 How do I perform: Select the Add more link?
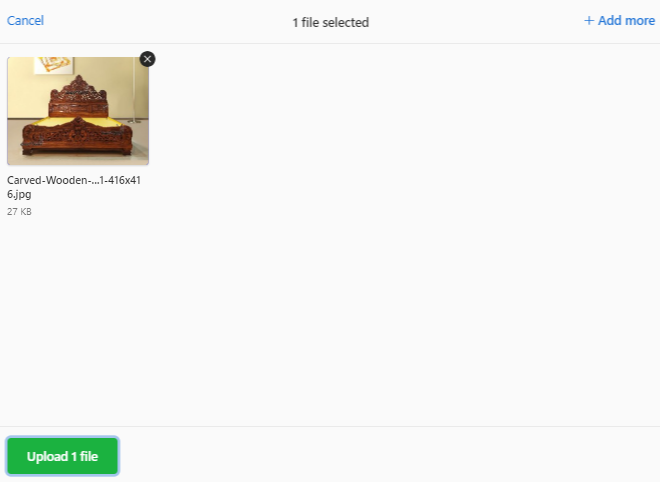620,21
